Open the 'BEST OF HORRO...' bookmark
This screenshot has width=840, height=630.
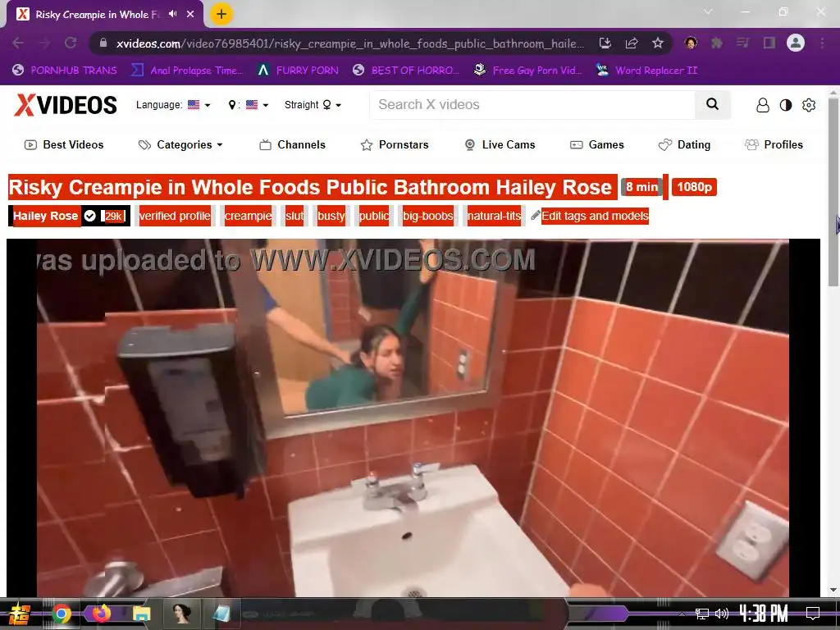point(406,71)
